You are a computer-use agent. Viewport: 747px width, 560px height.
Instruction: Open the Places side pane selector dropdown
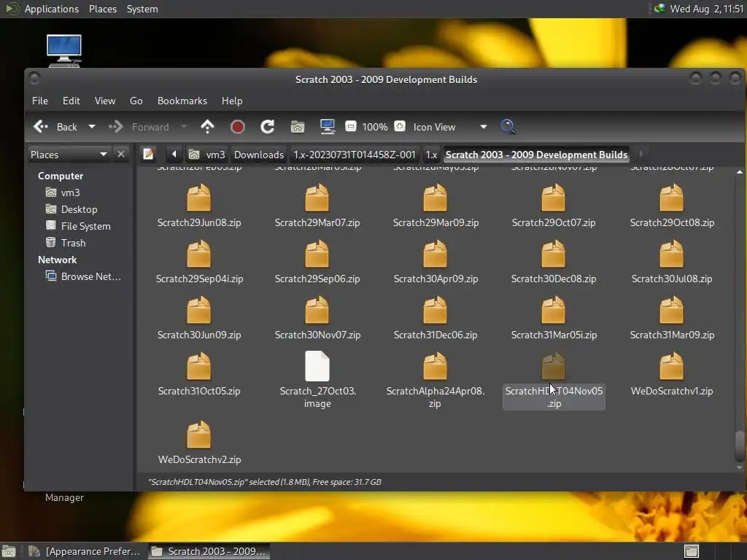coord(103,155)
